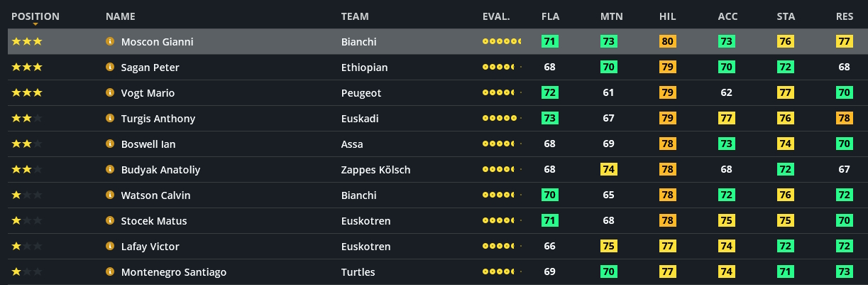Select rider Lafay Victor
Viewport: 868px width, 285px height.
click(150, 247)
